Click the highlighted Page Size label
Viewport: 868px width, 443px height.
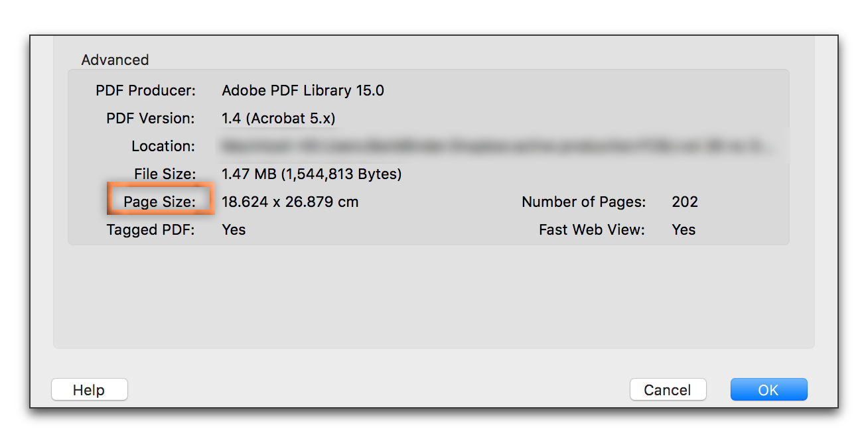tap(159, 202)
